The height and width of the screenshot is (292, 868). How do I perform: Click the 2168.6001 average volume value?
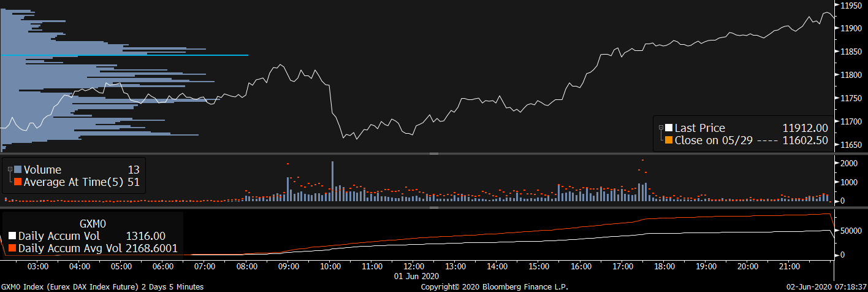pos(151,248)
